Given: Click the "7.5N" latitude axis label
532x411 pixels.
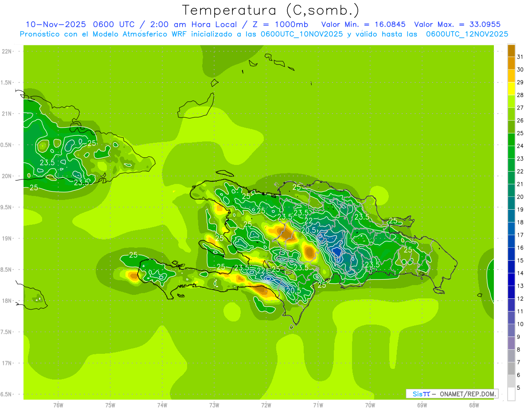Looking at the screenshot, I should pos(6,332).
